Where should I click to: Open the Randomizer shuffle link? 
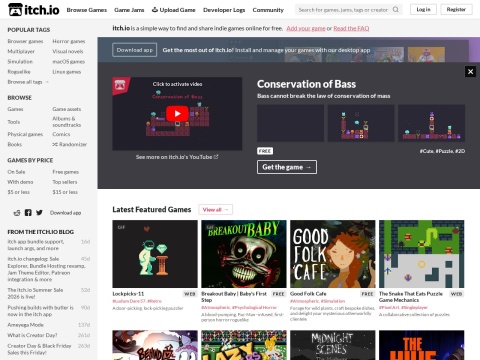coord(69,144)
